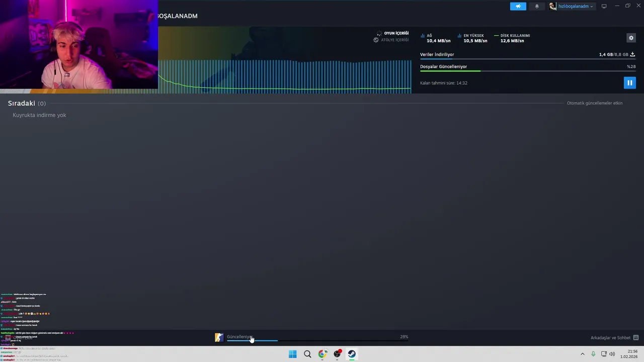
Task: Click the download throughput graph
Action: [x=285, y=75]
